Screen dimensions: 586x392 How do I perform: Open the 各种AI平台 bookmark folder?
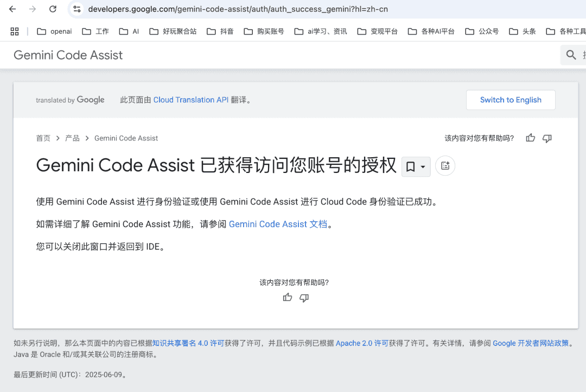point(431,31)
